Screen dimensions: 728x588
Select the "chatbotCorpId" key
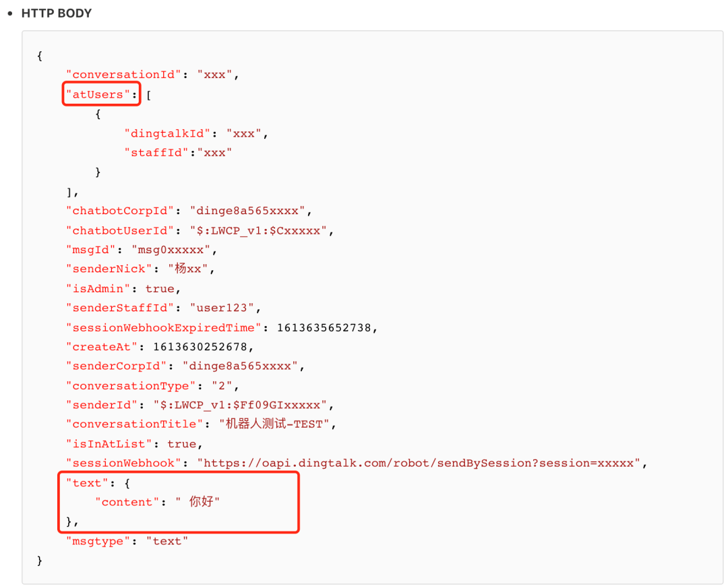point(120,211)
